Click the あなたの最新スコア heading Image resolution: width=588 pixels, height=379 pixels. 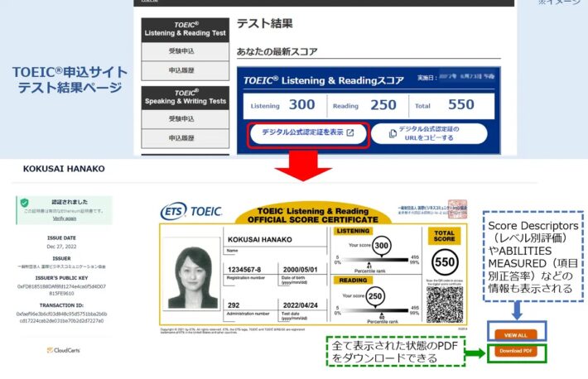pos(277,52)
